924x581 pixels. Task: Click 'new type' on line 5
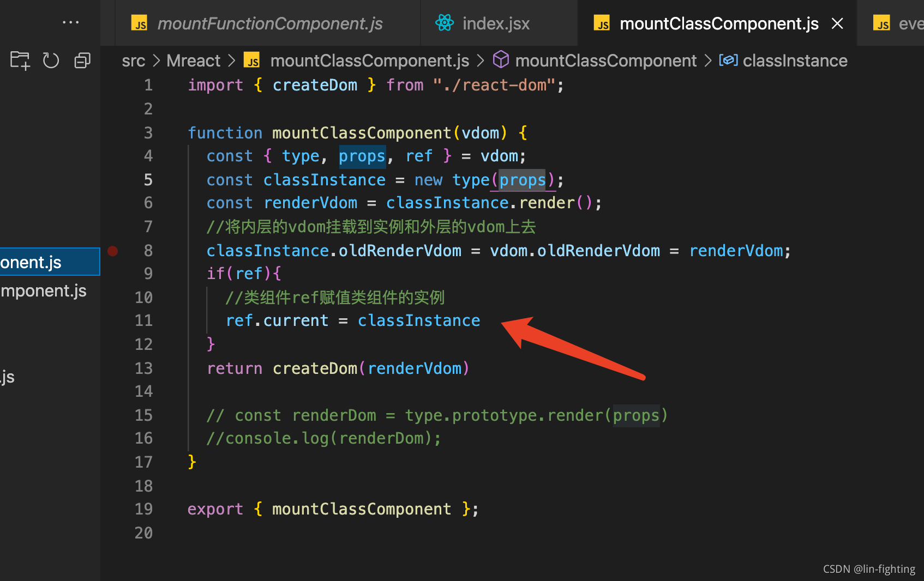point(452,180)
